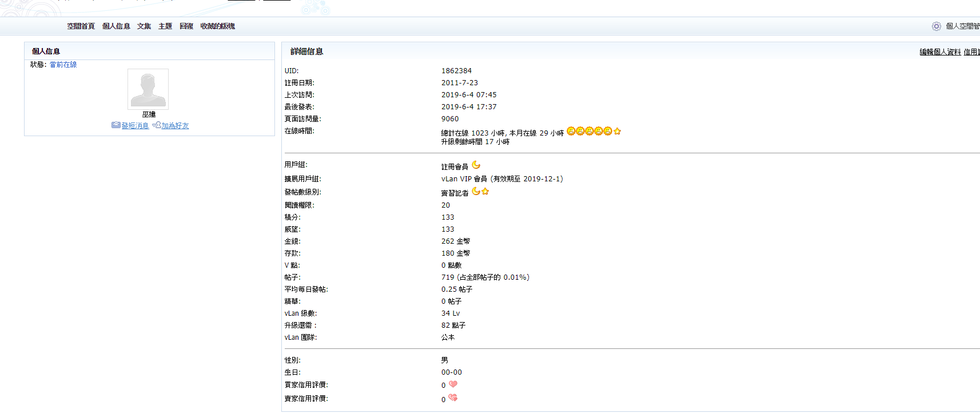This screenshot has height=417, width=980.
Task: Open the 文集 navigation item
Action: pyautogui.click(x=144, y=26)
